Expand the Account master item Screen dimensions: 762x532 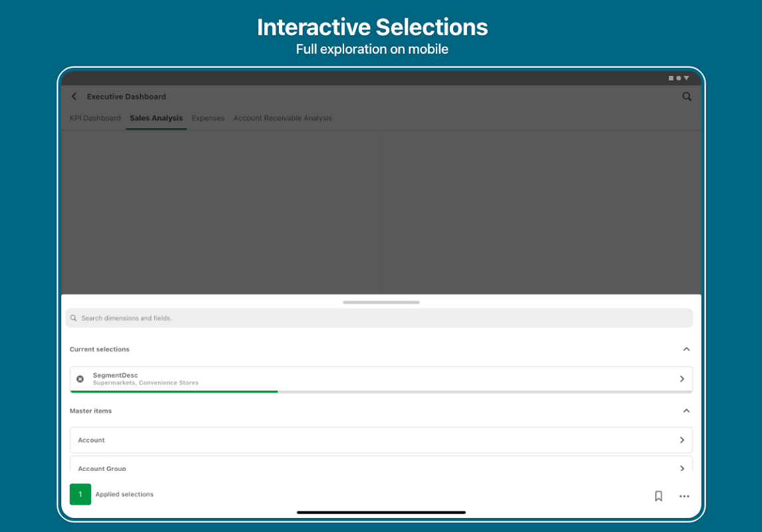pos(681,440)
